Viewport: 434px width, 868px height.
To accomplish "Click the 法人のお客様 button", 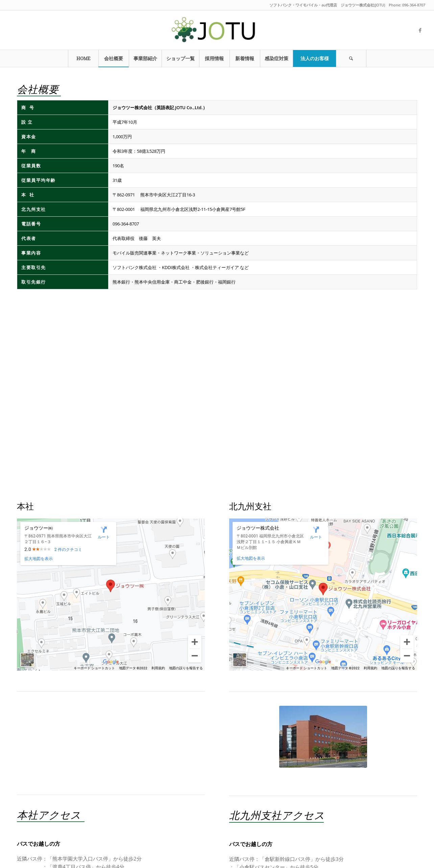I will click(x=314, y=58).
